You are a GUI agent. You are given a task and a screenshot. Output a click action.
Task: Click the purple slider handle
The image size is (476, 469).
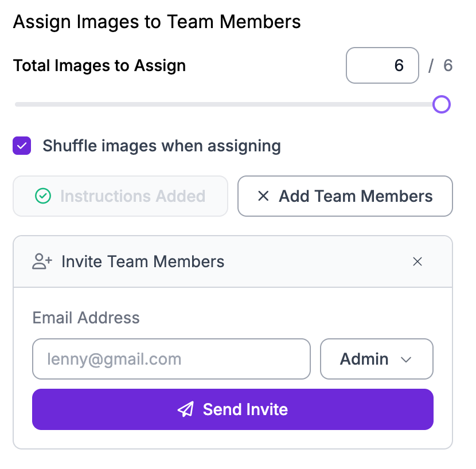[442, 104]
